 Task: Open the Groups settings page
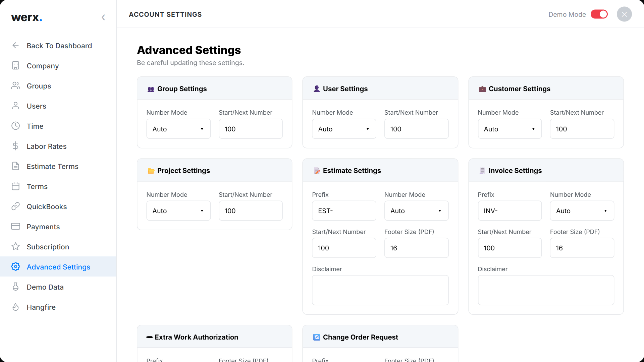pos(39,86)
